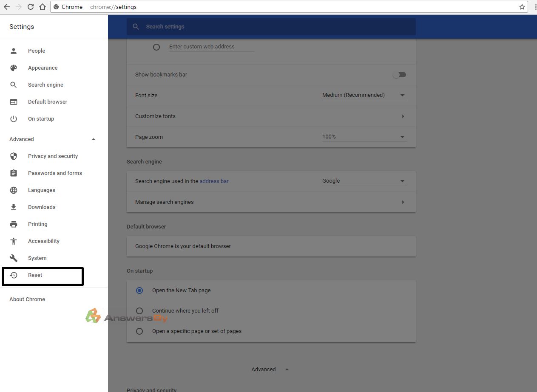The width and height of the screenshot is (537, 392).
Task: Click the Search engine magnifier icon in sidebar
Action: point(14,85)
